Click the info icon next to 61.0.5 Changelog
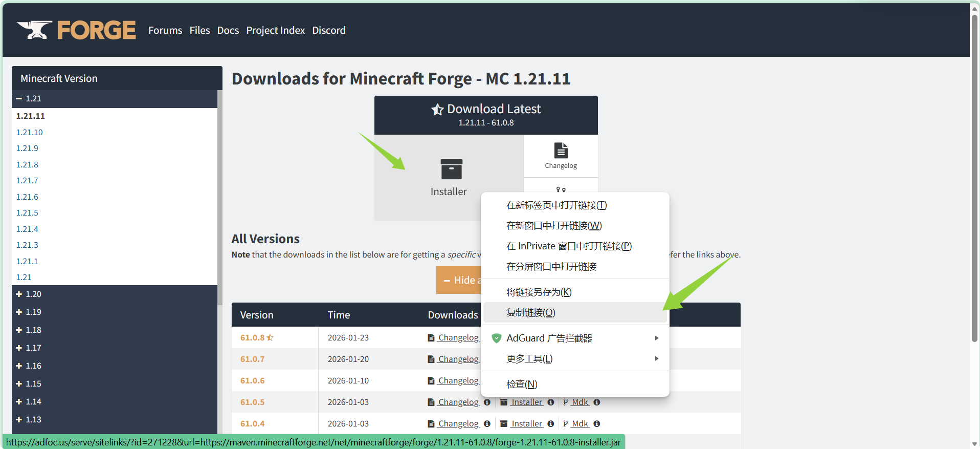 [x=487, y=402]
